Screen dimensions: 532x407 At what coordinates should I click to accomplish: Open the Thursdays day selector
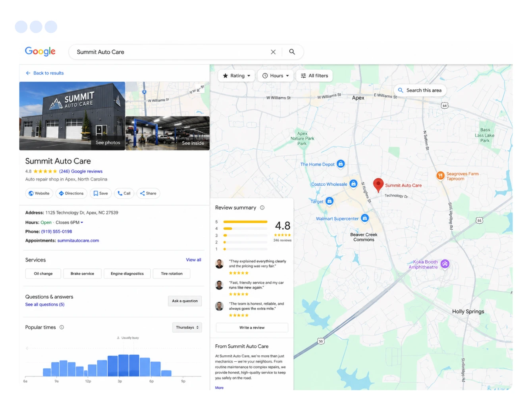(187, 327)
